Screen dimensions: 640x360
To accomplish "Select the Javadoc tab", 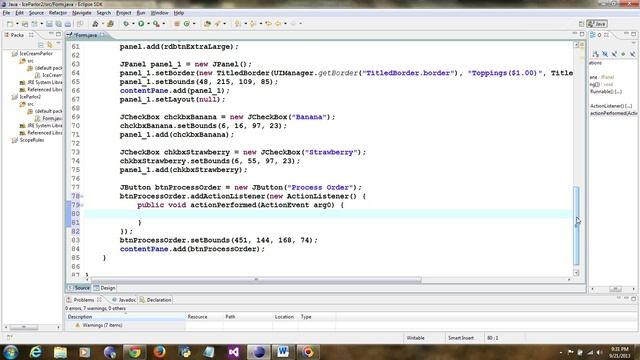I will [124, 300].
